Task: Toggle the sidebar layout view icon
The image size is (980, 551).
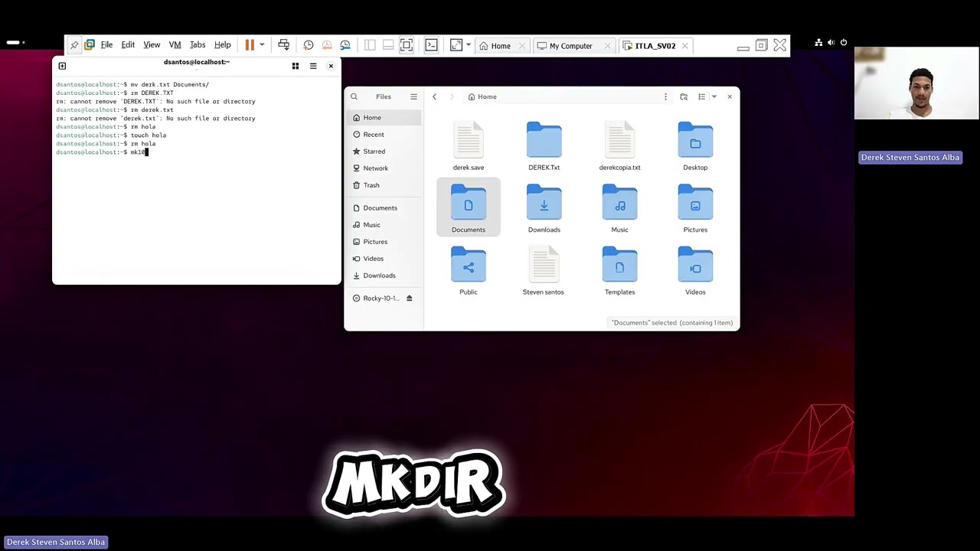Action: [370, 46]
